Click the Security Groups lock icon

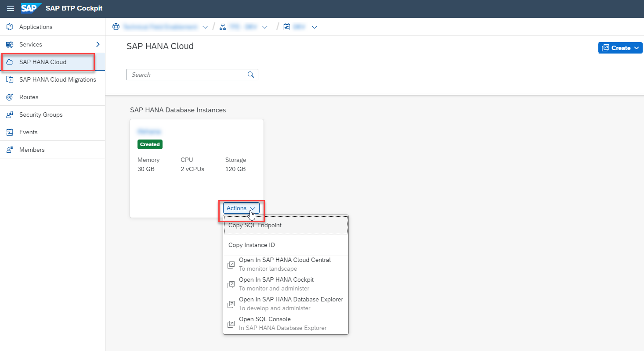coord(10,115)
